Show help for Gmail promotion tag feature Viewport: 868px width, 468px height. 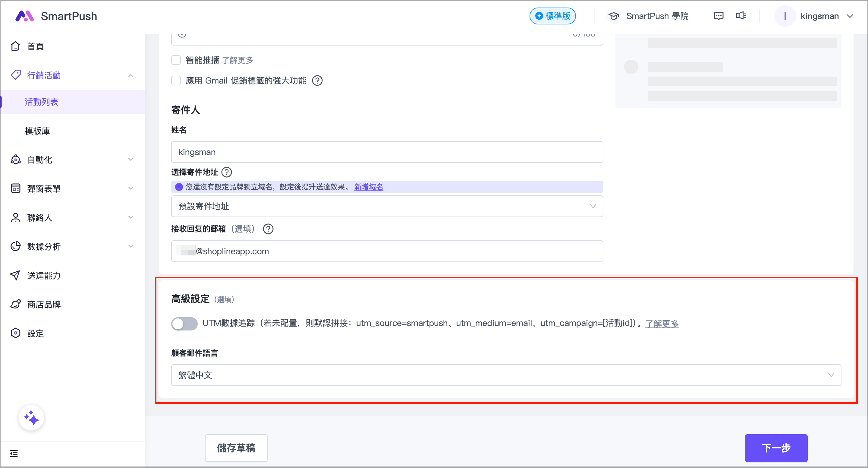(x=317, y=81)
